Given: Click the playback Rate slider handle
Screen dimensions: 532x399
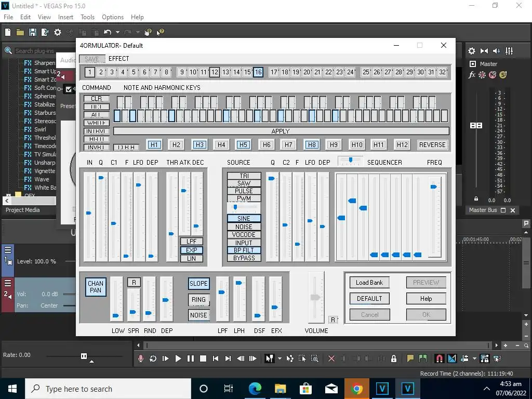Looking at the screenshot, I should [x=84, y=356].
